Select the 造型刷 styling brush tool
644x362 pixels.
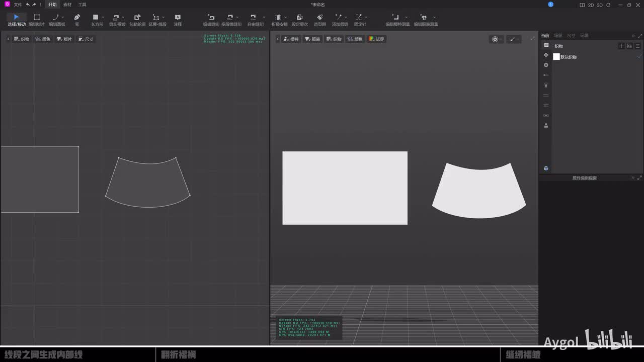[320, 20]
